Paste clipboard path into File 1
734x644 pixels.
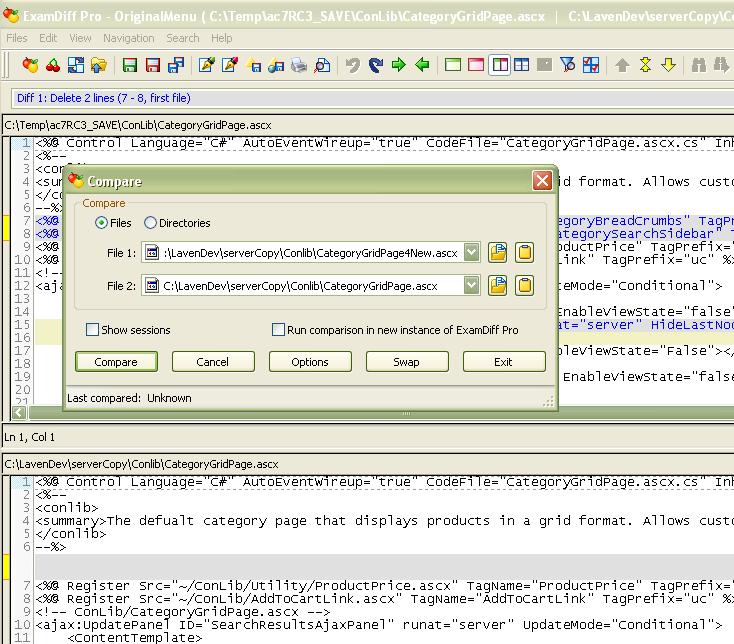click(x=524, y=253)
